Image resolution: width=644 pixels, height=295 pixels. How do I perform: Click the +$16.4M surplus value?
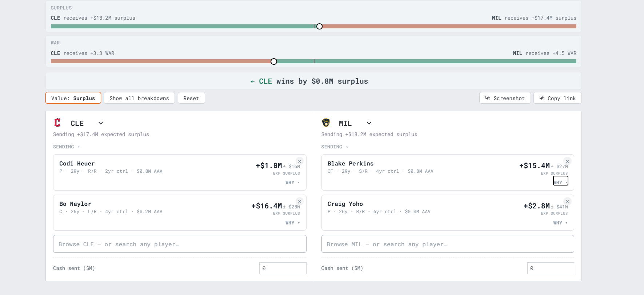[267, 206]
